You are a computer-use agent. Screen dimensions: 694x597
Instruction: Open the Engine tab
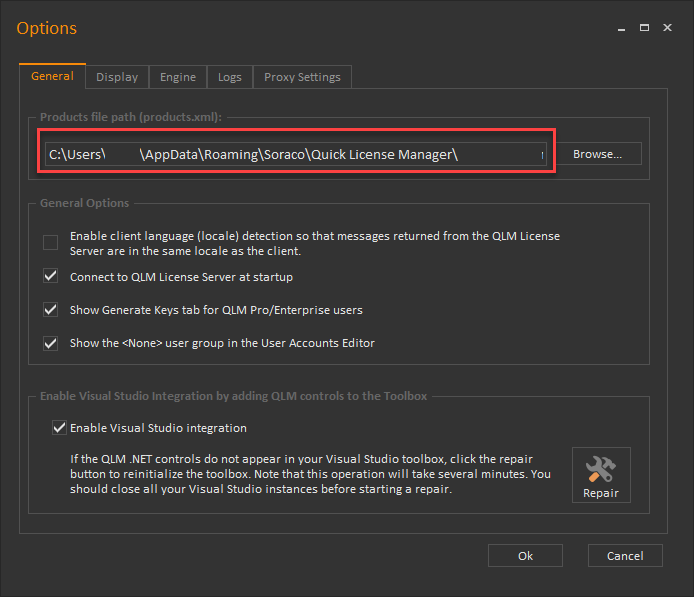coord(178,77)
